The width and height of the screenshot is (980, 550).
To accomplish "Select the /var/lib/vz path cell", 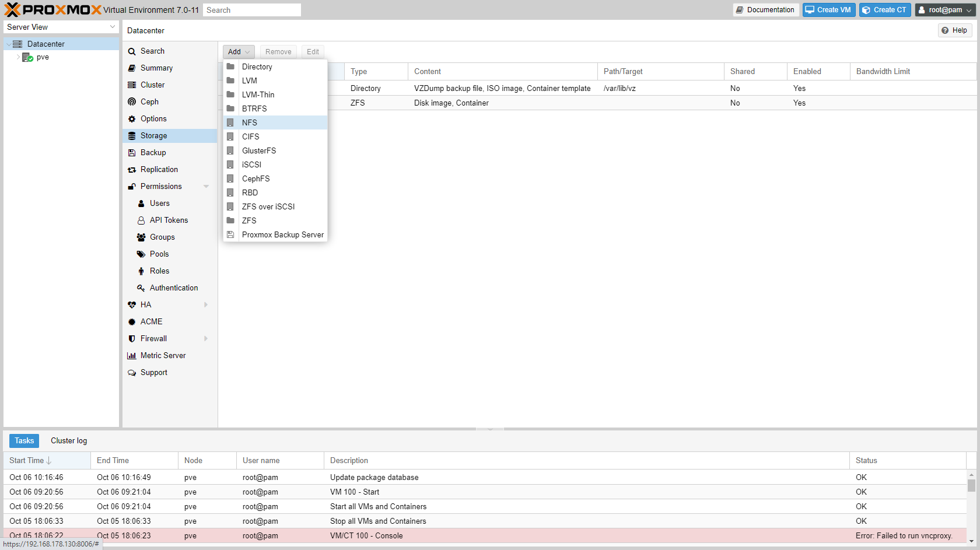I will pyautogui.click(x=660, y=89).
